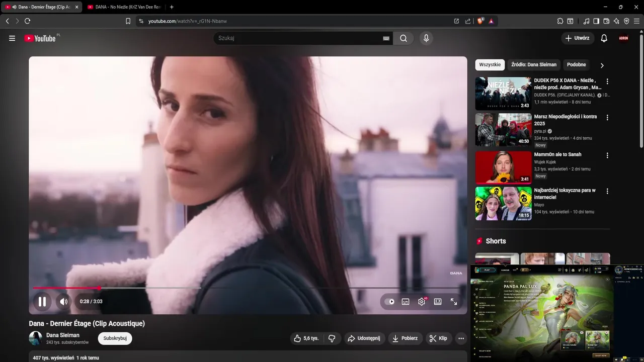This screenshot has width=644, height=362.
Task: Start voice search with the microphone
Action: coord(426,38)
